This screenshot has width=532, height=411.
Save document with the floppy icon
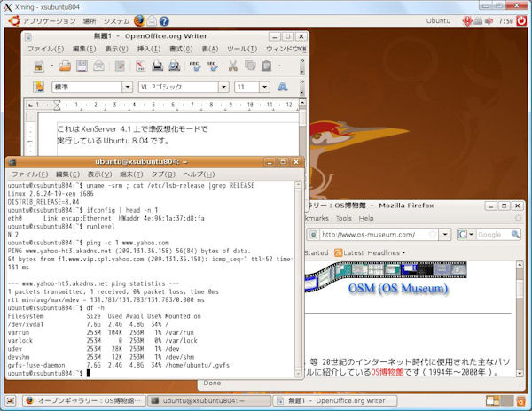[x=82, y=66]
